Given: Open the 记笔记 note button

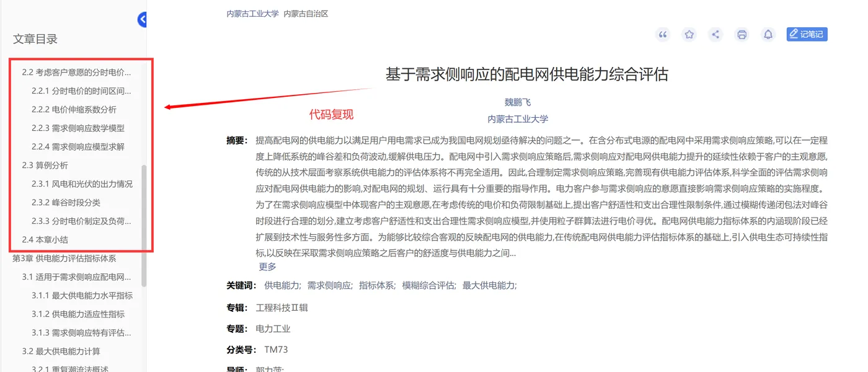Looking at the screenshot, I should pos(807,34).
